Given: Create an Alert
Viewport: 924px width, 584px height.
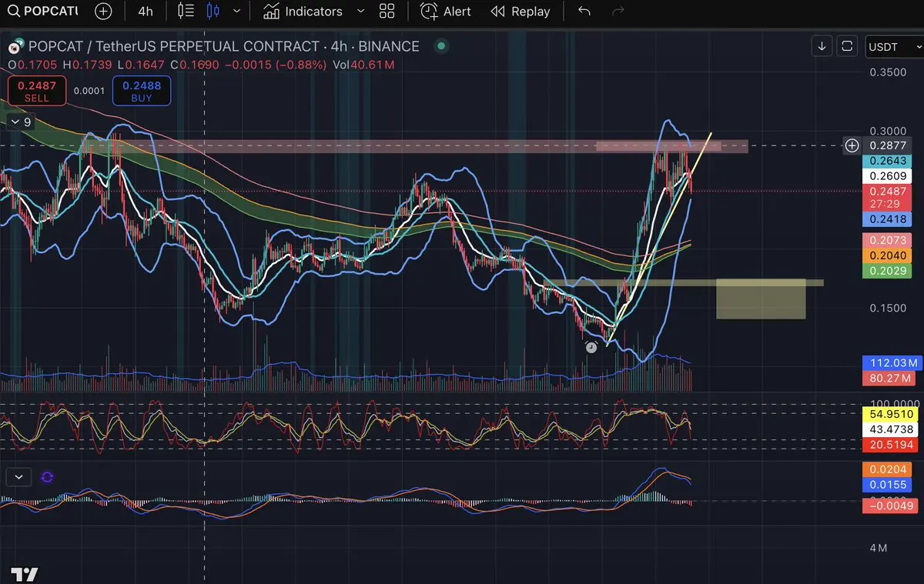Looking at the screenshot, I should pos(446,12).
